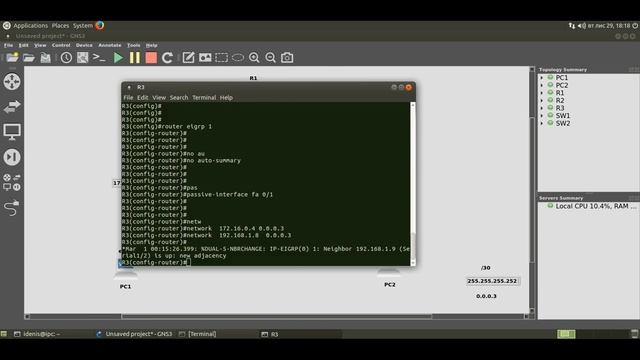Open Terminal menu in R3 terminal

[204, 98]
